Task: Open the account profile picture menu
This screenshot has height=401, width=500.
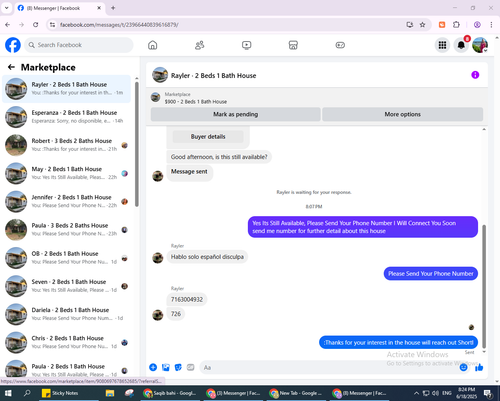Action: click(x=480, y=45)
